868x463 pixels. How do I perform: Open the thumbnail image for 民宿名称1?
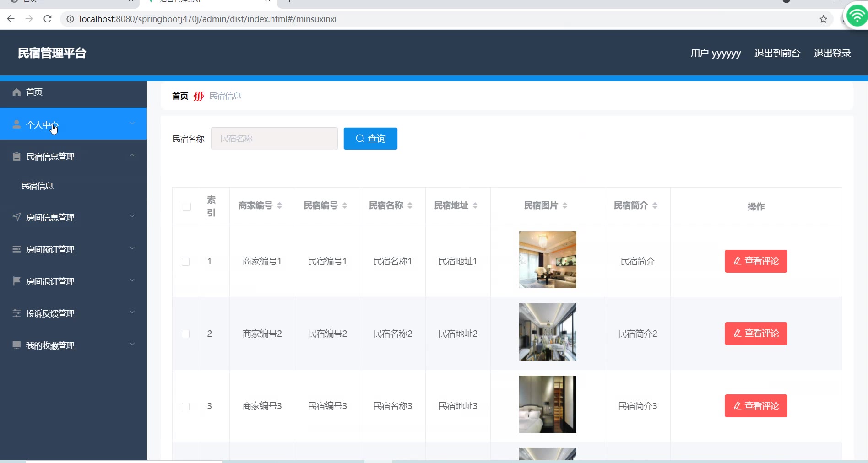548,259
